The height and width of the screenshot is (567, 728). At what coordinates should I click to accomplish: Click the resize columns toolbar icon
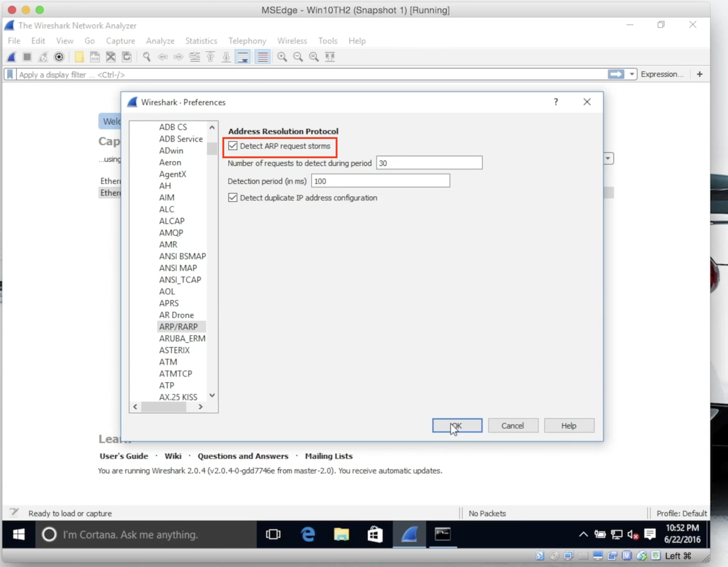pos(330,57)
